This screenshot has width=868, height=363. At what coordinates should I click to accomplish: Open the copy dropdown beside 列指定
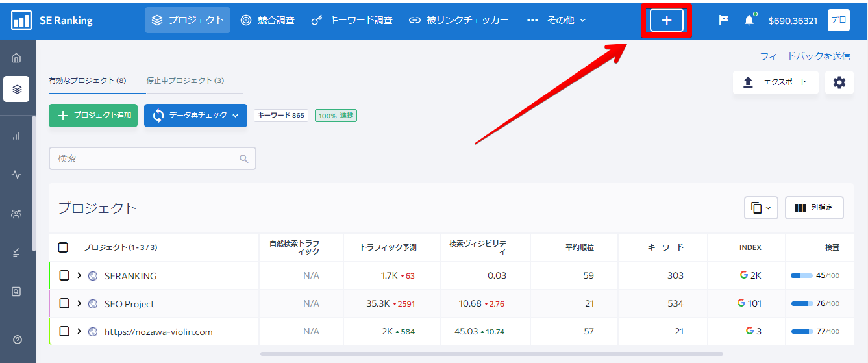761,208
